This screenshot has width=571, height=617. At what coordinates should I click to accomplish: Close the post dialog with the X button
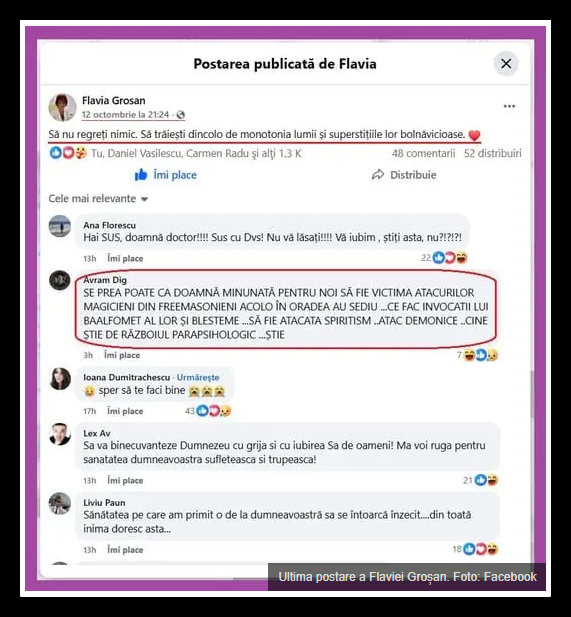[x=506, y=64]
